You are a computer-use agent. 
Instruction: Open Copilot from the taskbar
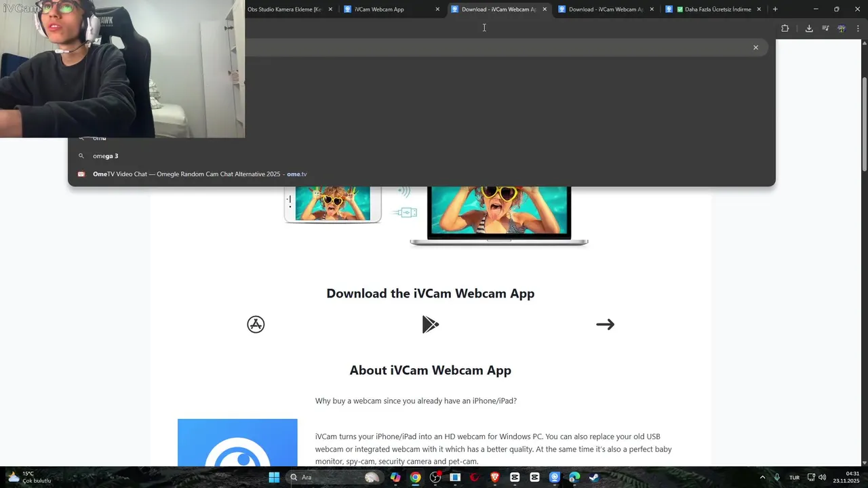tap(395, 477)
